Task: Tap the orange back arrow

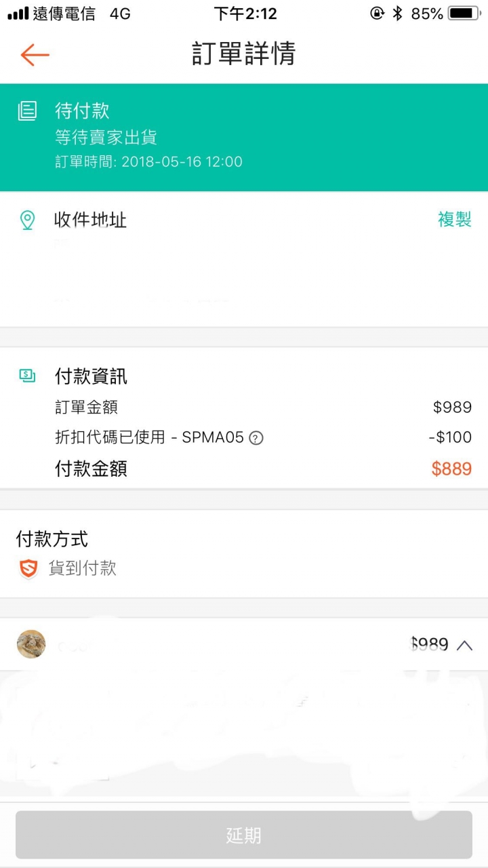Action: [x=35, y=54]
